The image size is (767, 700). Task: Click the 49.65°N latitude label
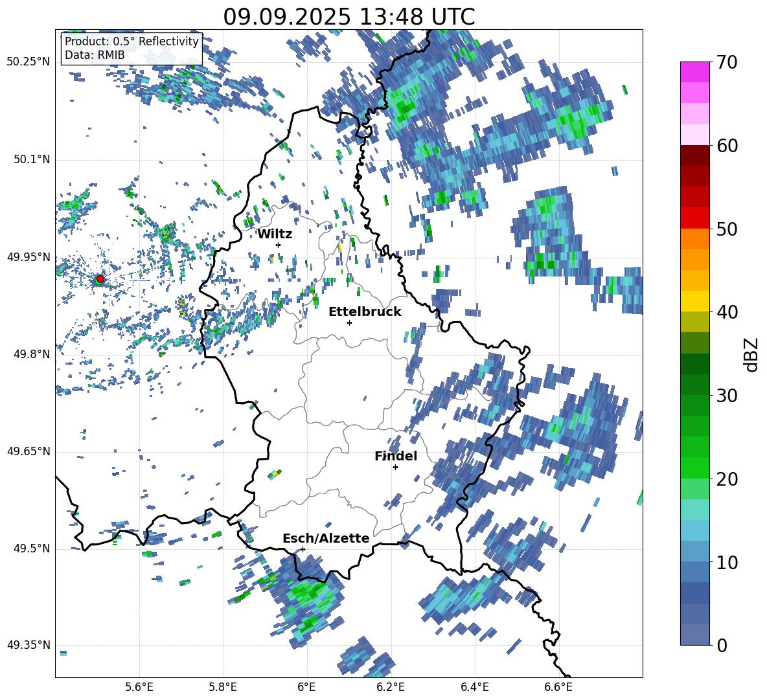(x=29, y=451)
